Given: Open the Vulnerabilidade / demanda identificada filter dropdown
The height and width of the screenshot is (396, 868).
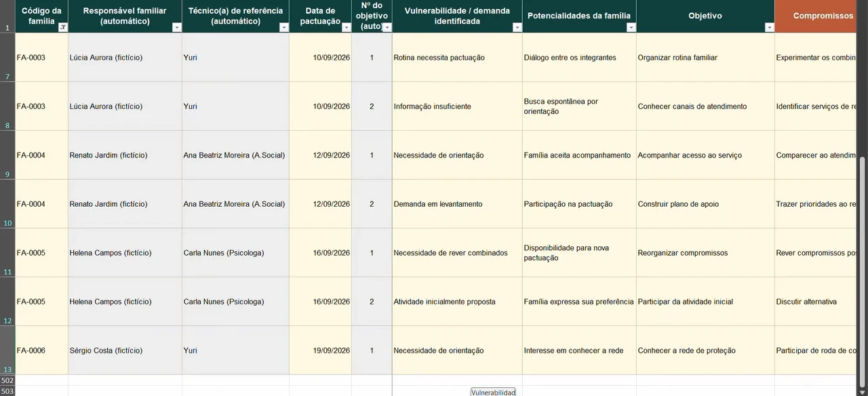Looking at the screenshot, I should pyautogui.click(x=517, y=28).
